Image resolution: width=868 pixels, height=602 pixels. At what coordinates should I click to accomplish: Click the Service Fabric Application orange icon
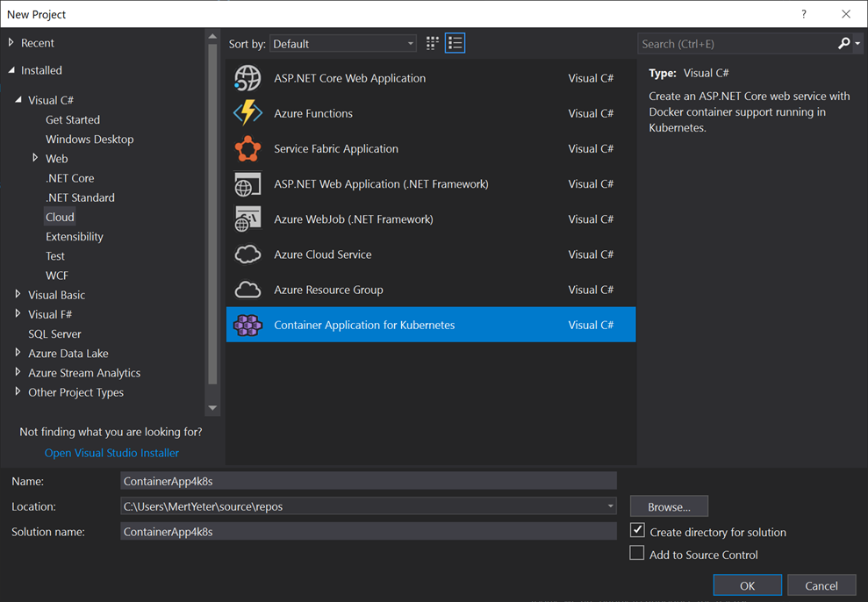click(247, 149)
